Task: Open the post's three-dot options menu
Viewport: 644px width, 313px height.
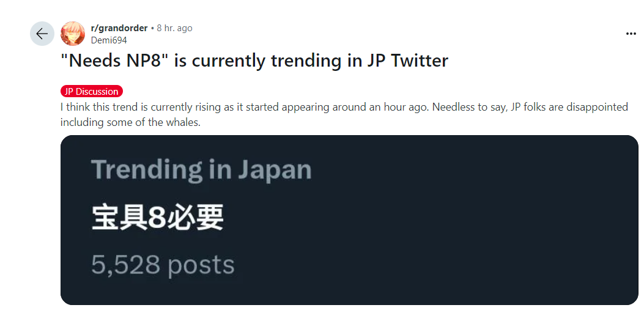Action: [631, 34]
